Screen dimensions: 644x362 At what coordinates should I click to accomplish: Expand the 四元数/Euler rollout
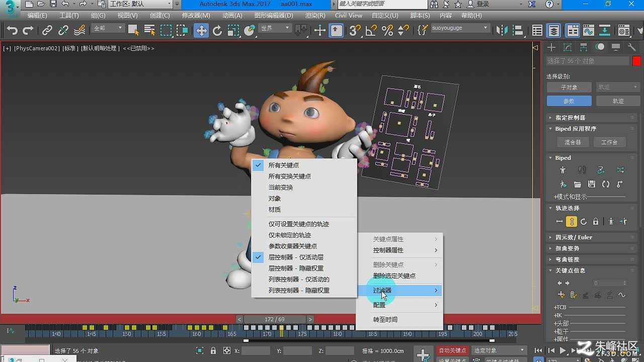pyautogui.click(x=592, y=237)
